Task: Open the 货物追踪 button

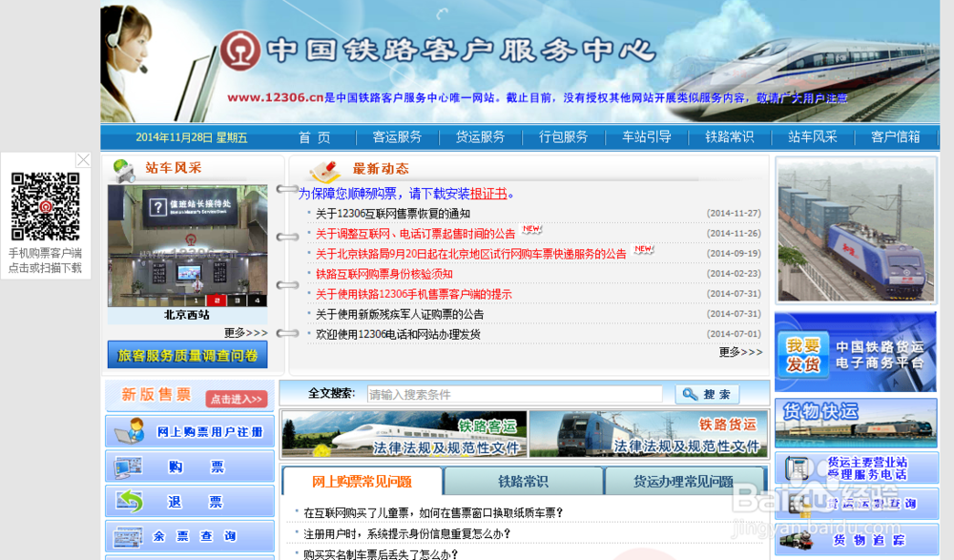Action: point(856,539)
